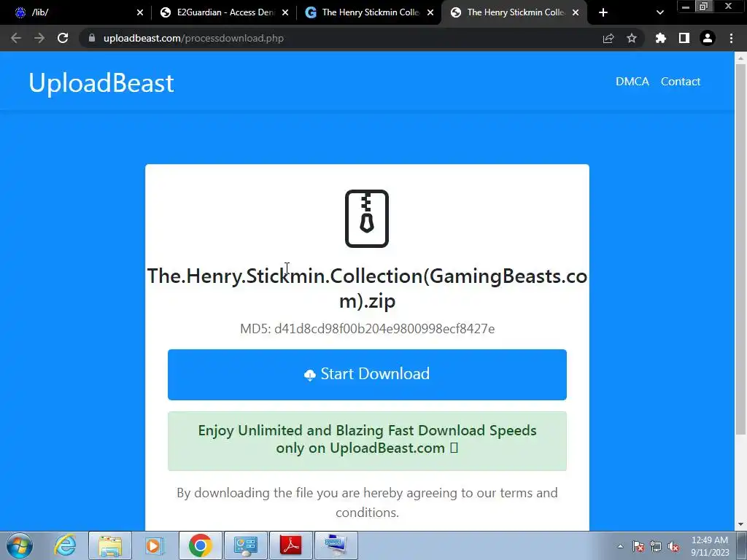Click the Chrome taskbar icon

[200, 545]
